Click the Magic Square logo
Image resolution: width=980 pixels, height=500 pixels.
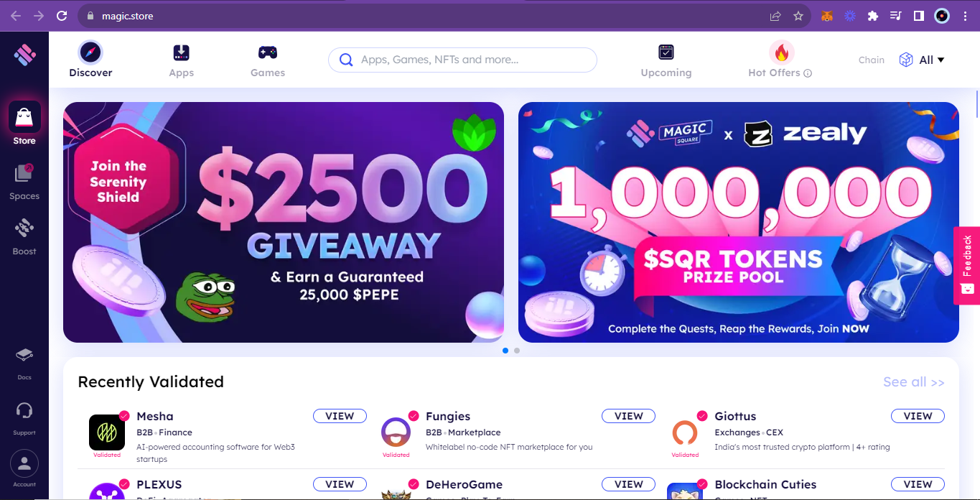point(24,55)
